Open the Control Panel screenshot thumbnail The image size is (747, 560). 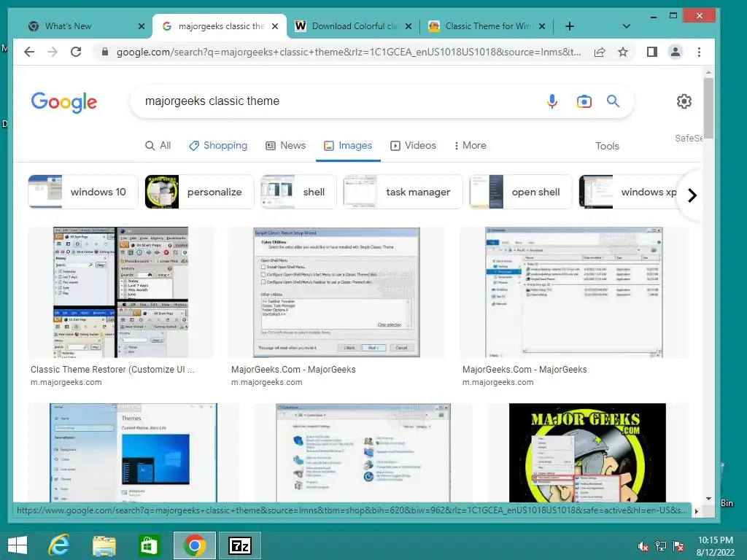363,453
